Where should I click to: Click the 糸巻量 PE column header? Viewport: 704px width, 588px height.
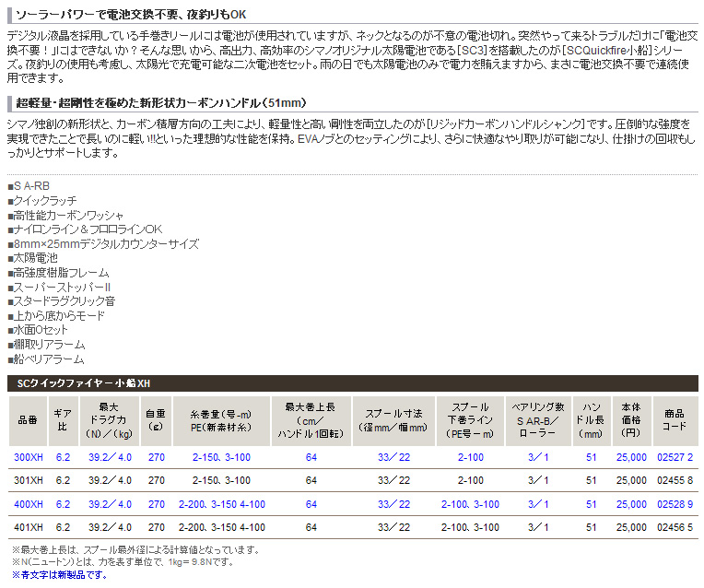click(x=221, y=420)
